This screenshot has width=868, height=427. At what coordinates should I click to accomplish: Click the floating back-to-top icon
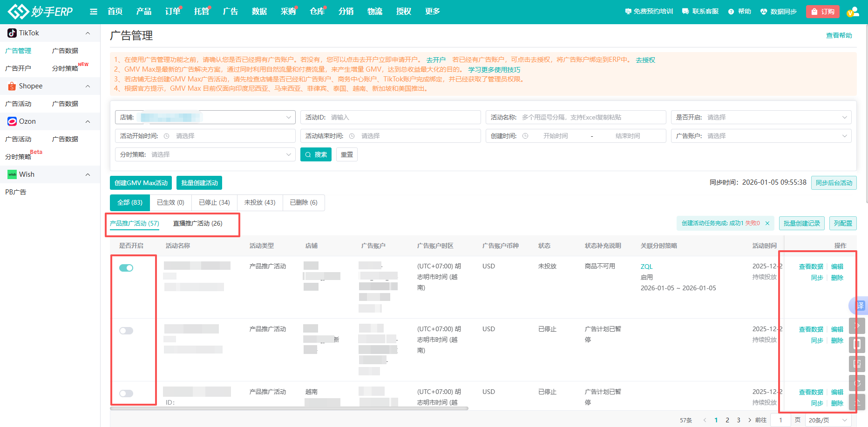pos(857,402)
